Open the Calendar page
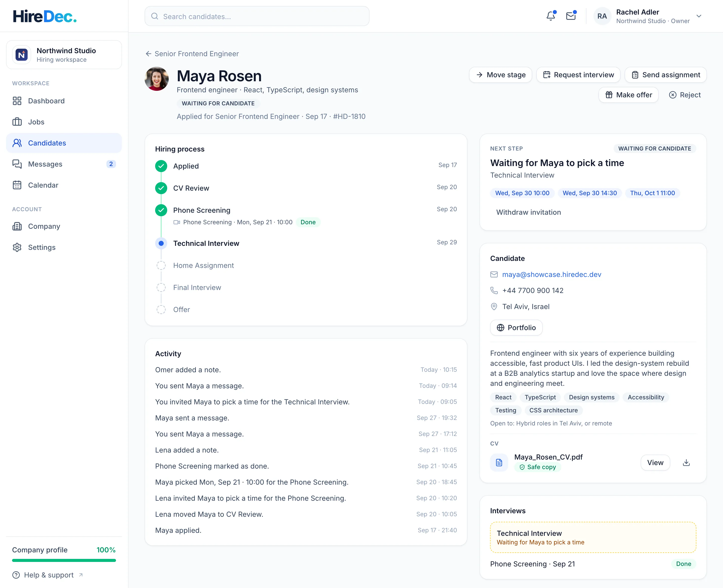The width and height of the screenshot is (723, 588). coord(64,185)
